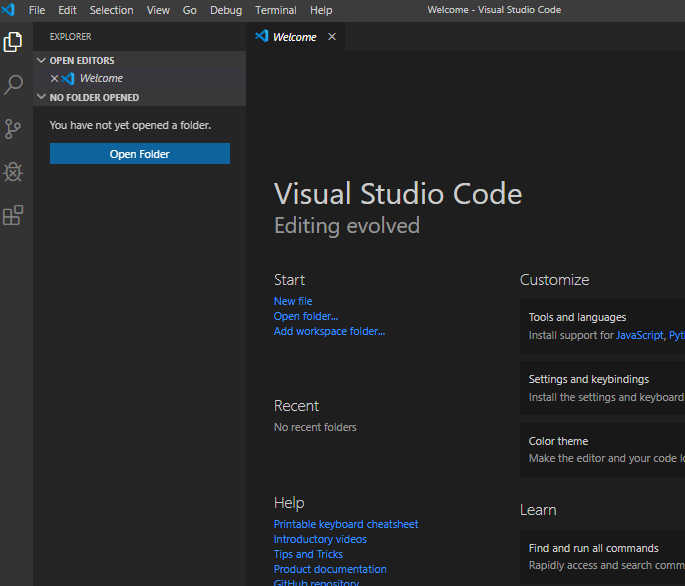Click the VS Code icon on Welcome tab
The image size is (685, 586).
[x=261, y=36]
